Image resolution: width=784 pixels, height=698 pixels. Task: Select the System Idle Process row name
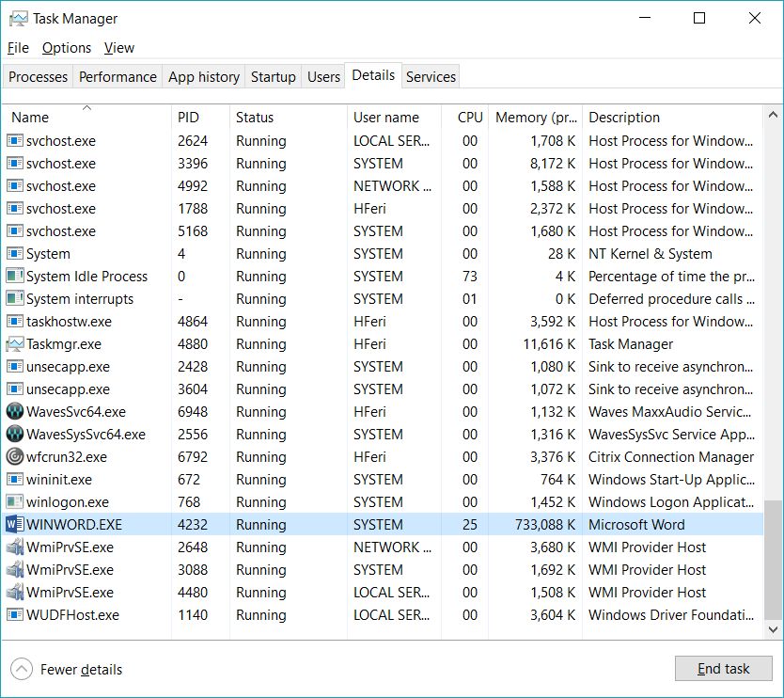tap(87, 277)
